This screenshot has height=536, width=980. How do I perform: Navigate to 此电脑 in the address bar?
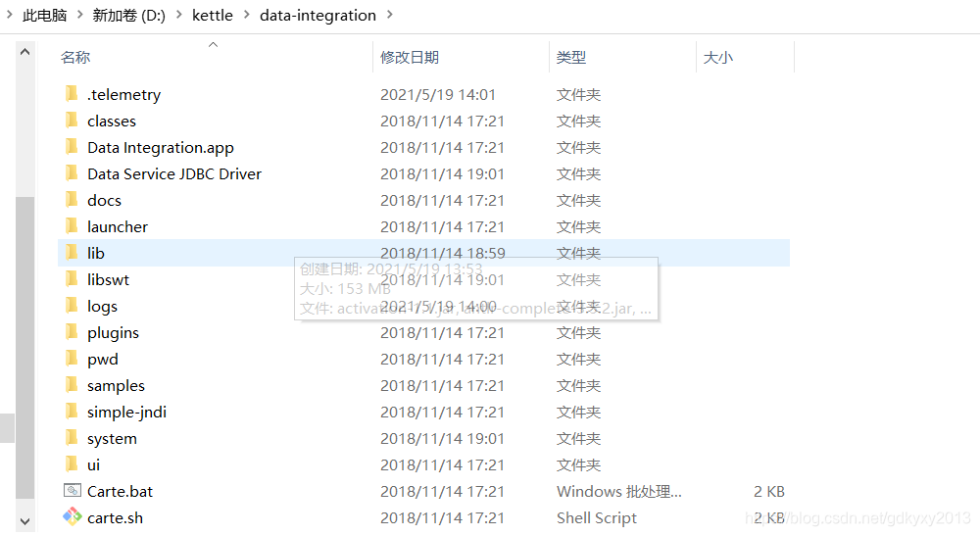[44, 15]
